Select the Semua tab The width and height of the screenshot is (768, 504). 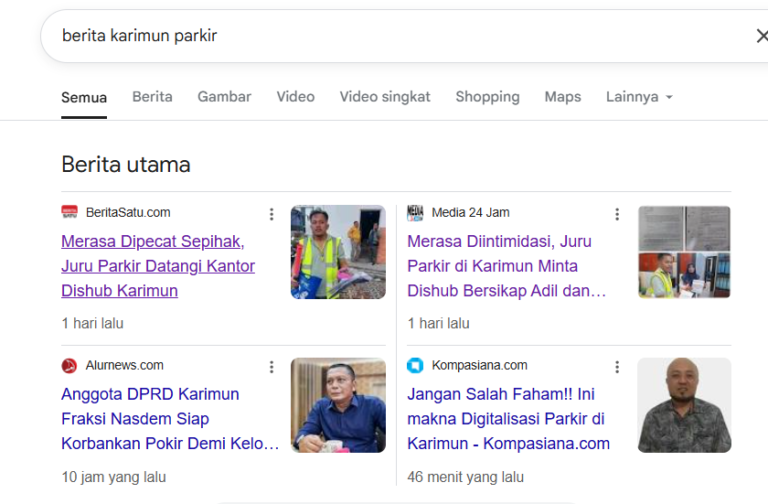coord(84,97)
